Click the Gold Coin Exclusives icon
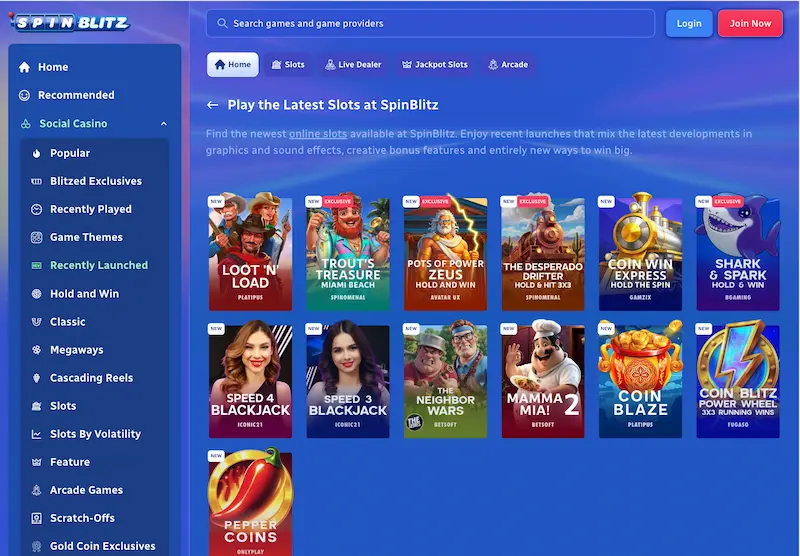The height and width of the screenshot is (556, 800). tap(36, 546)
